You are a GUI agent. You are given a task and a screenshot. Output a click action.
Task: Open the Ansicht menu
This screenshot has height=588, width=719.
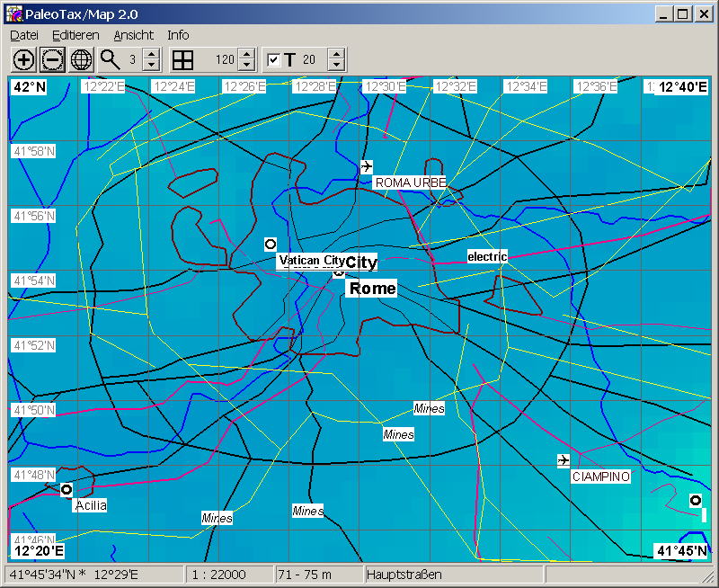133,35
